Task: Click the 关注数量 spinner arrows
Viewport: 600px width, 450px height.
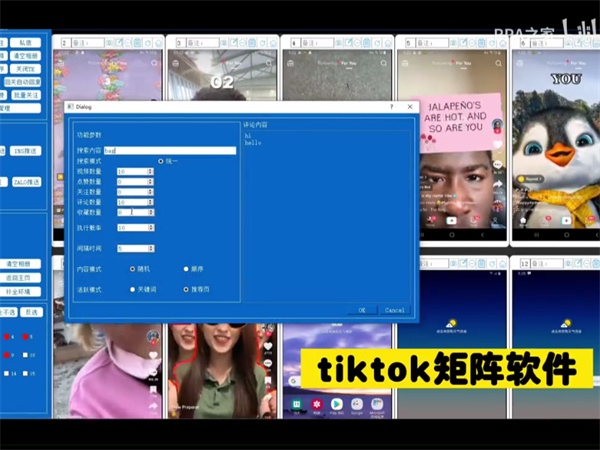Action: [151, 192]
